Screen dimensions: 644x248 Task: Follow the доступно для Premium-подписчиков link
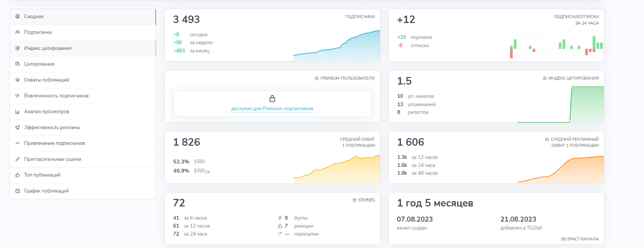pos(272,109)
